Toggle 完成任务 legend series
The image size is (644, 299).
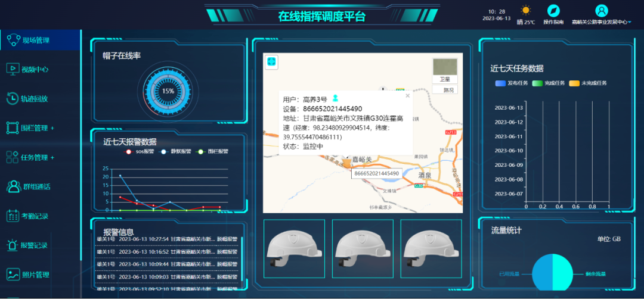[549, 83]
